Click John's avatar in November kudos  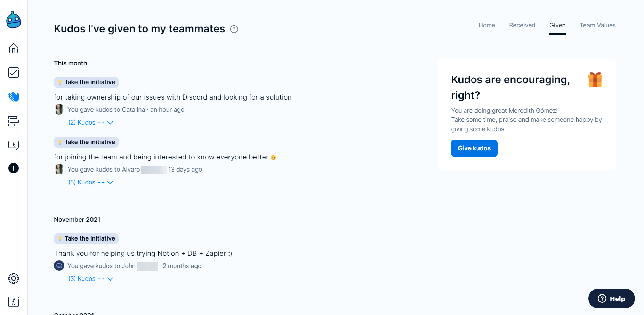pyautogui.click(x=59, y=266)
